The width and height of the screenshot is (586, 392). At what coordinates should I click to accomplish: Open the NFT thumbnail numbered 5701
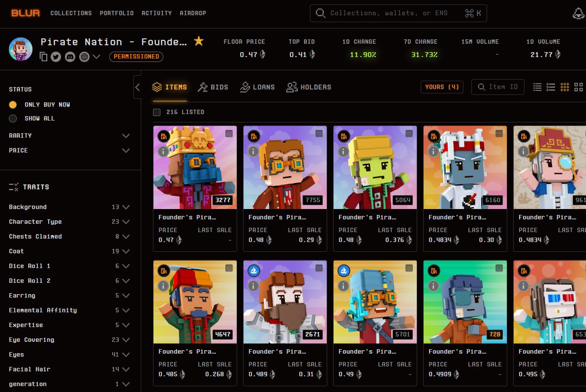375,302
